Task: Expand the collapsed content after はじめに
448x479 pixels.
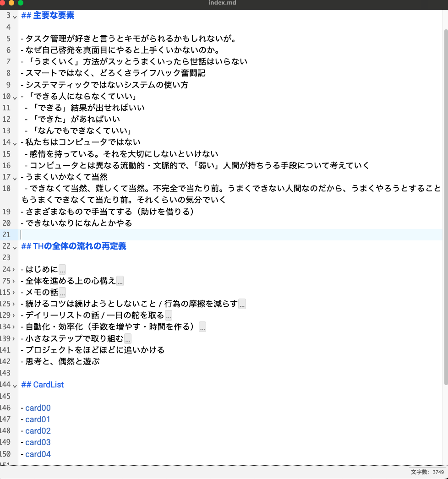Action: (x=62, y=269)
